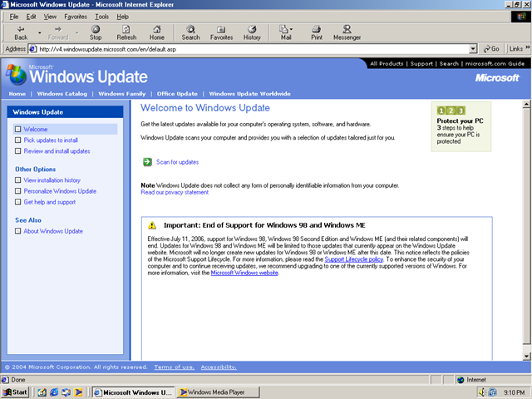Click the tray icon beside the clock
Screen dimensions: 532x399
pos(492,392)
